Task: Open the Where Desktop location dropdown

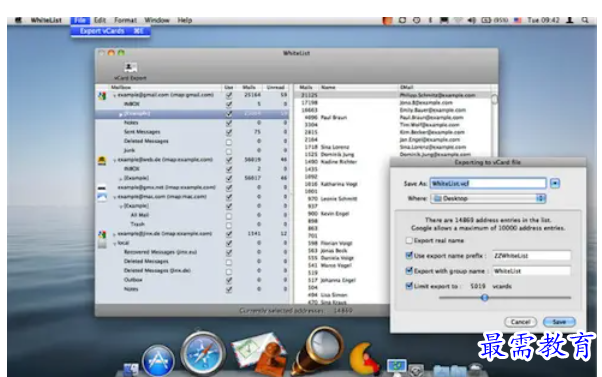Action: coord(488,198)
